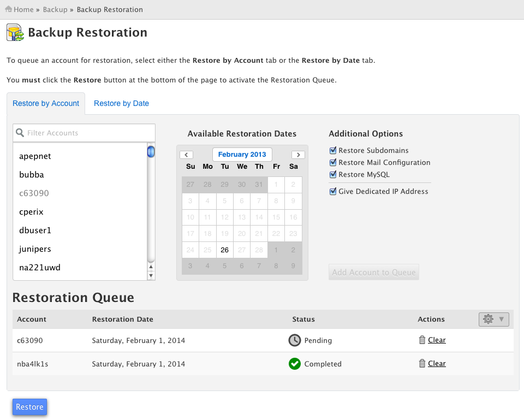Image resolution: width=524 pixels, height=420 pixels.
Task: Click the account list scrollbar thumb
Action: point(151,151)
